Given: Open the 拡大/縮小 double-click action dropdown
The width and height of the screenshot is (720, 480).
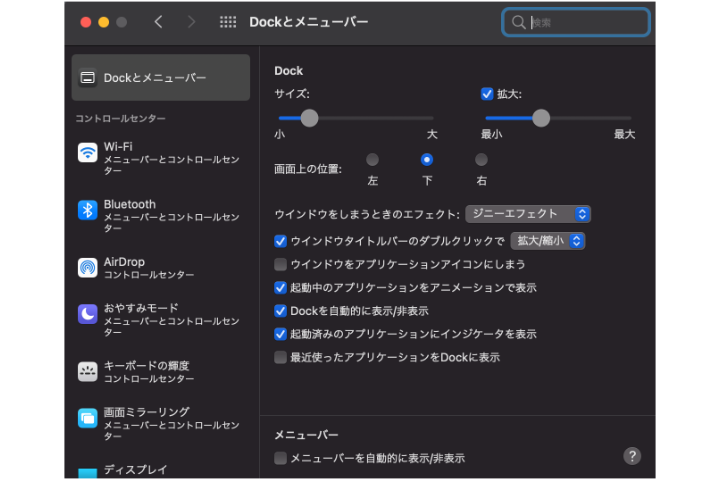Looking at the screenshot, I should [x=548, y=241].
